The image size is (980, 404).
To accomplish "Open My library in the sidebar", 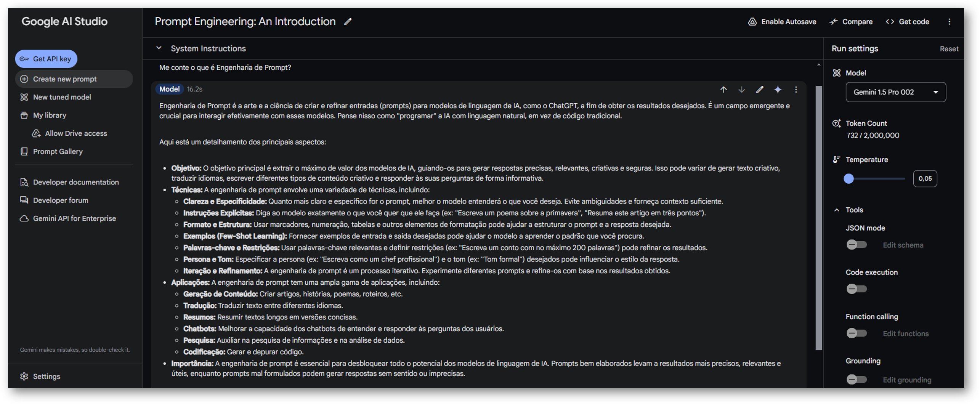I will (x=50, y=115).
